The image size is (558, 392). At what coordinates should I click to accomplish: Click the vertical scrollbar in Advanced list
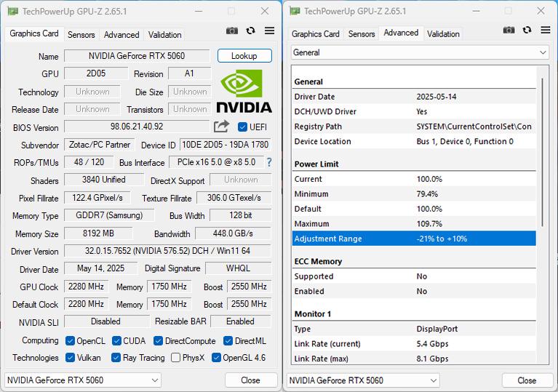point(542,152)
